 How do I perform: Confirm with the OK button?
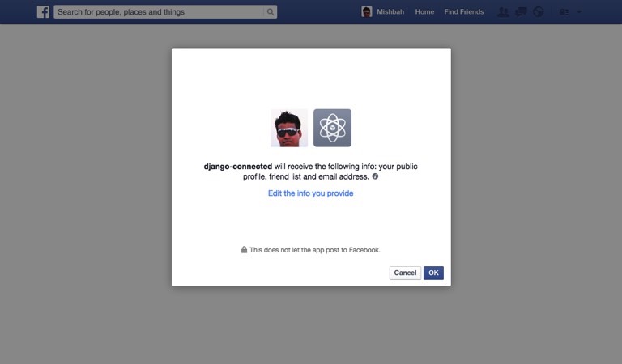pos(433,273)
